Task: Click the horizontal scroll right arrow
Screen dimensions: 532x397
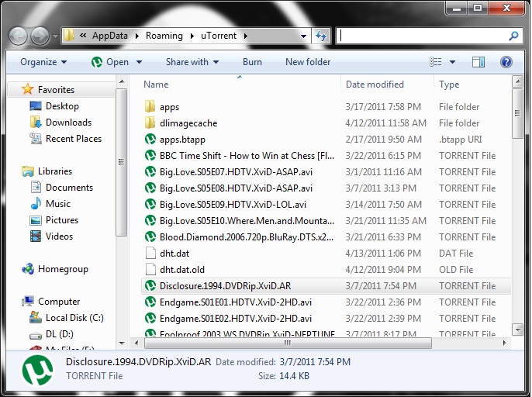Action: [x=505, y=343]
